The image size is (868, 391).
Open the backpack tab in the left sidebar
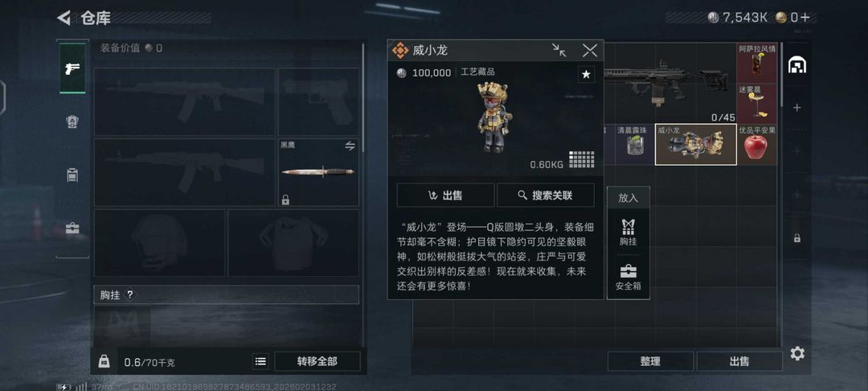72,121
